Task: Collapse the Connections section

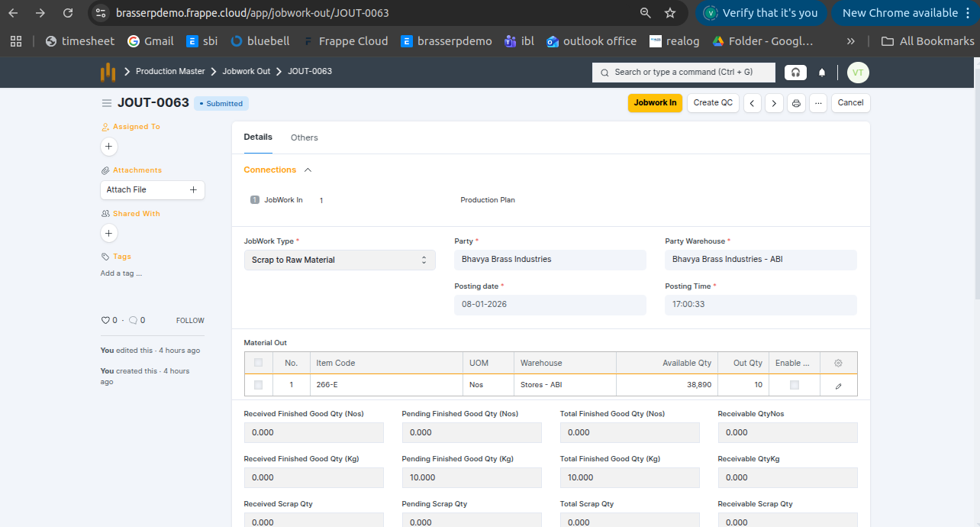Action: pyautogui.click(x=308, y=170)
